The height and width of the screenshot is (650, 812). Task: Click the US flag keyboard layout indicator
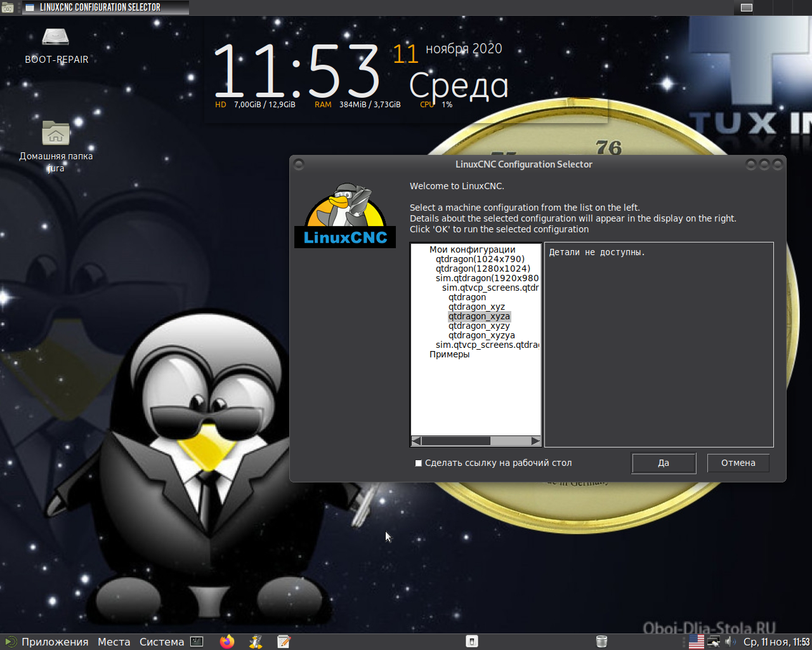(696, 642)
